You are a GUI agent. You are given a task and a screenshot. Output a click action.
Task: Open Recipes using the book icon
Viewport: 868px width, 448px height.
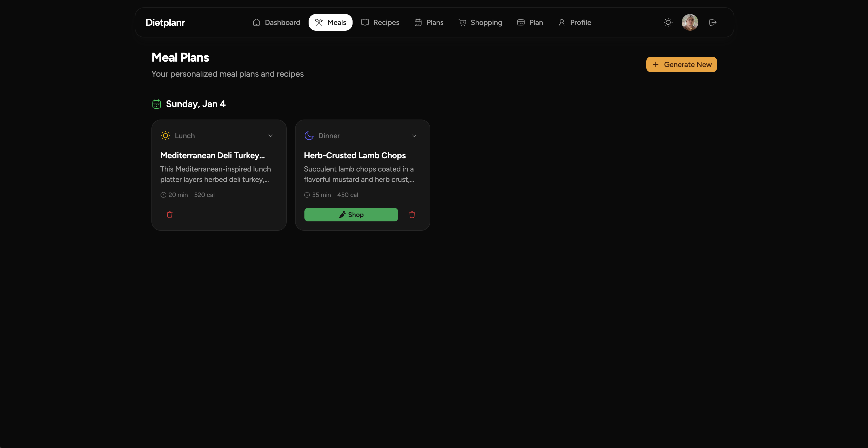(x=365, y=22)
